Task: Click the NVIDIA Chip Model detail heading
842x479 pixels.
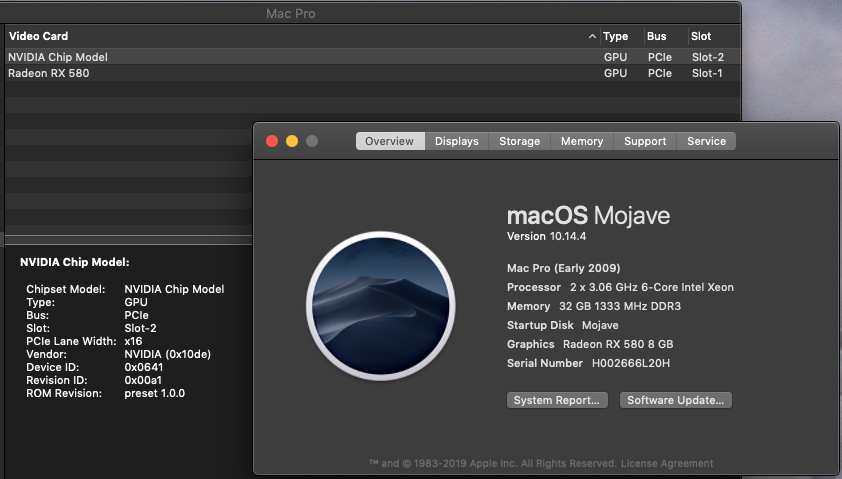Action: tap(75, 262)
